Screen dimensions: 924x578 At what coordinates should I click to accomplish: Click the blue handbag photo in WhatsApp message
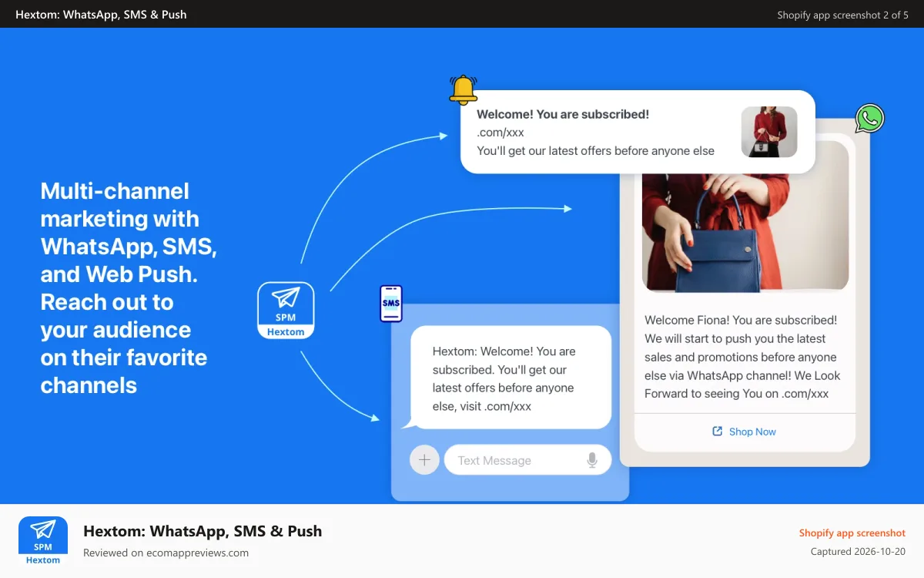pos(745,233)
